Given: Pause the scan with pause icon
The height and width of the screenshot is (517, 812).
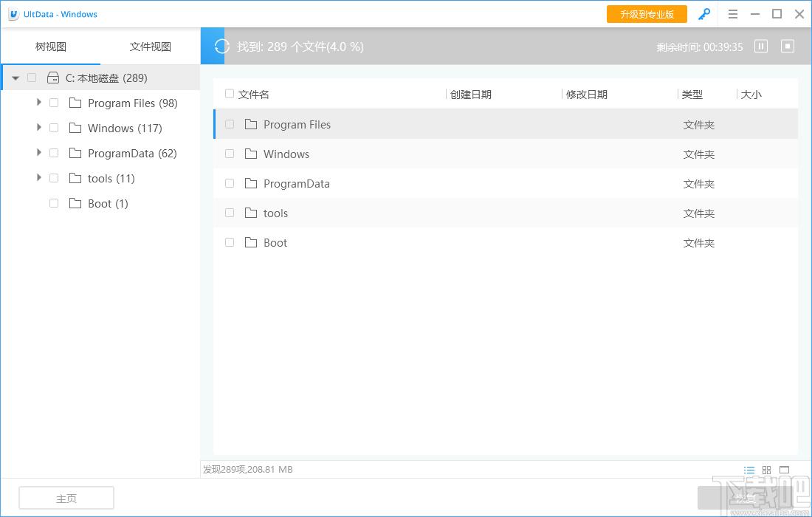Looking at the screenshot, I should [x=761, y=46].
